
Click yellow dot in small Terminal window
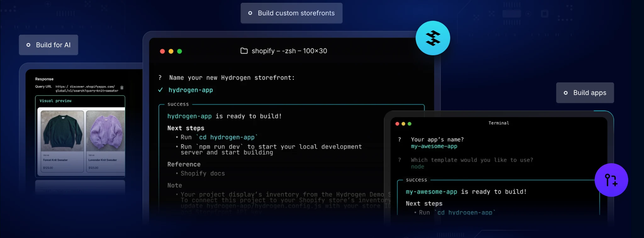(403, 124)
